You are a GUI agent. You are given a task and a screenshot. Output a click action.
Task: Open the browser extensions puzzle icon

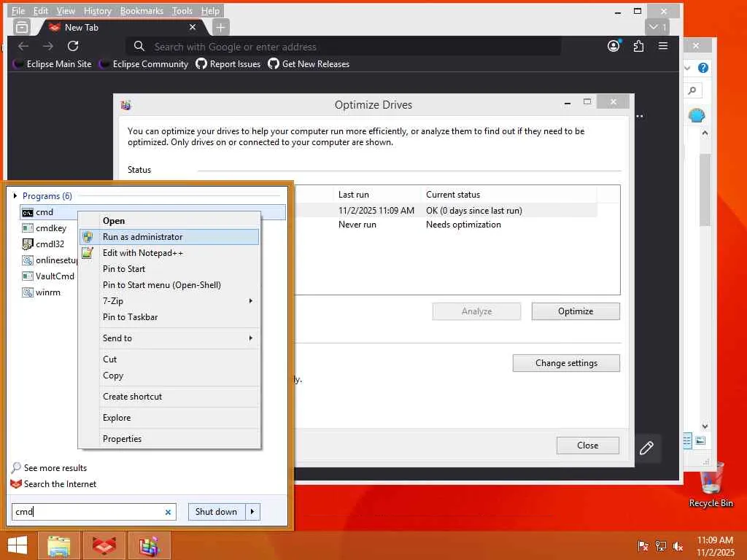(638, 46)
